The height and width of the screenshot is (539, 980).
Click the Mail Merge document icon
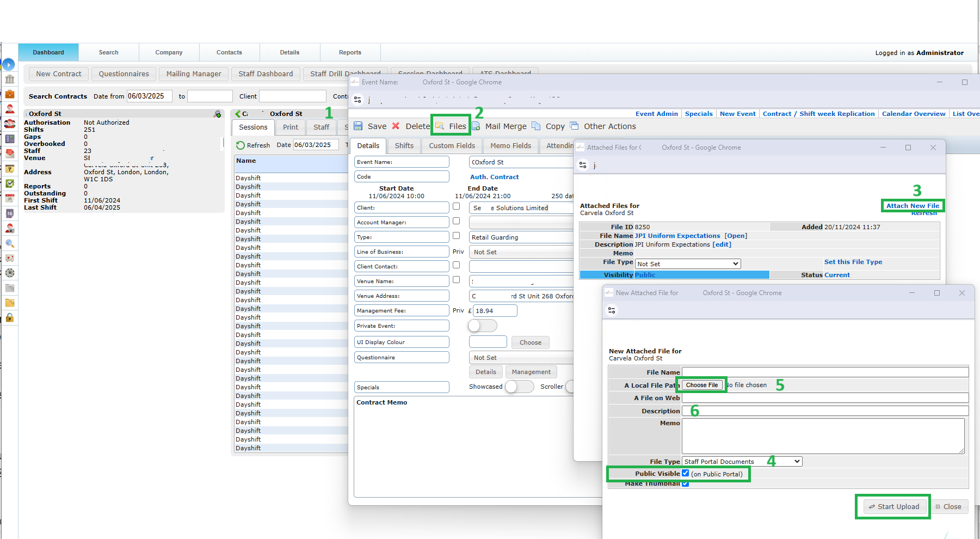click(x=476, y=126)
